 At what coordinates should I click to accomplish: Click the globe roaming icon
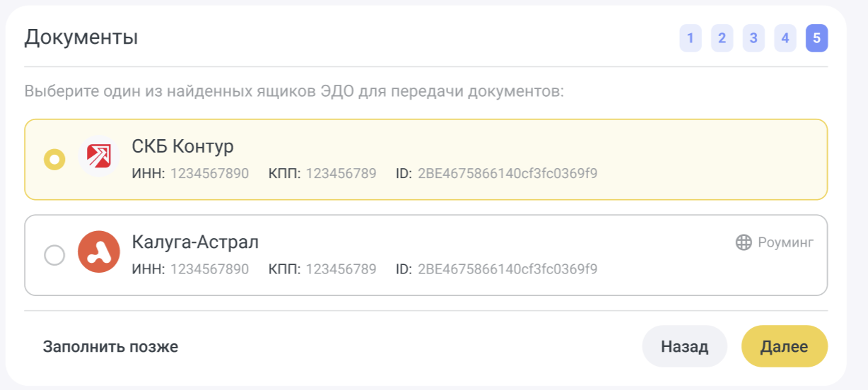744,242
